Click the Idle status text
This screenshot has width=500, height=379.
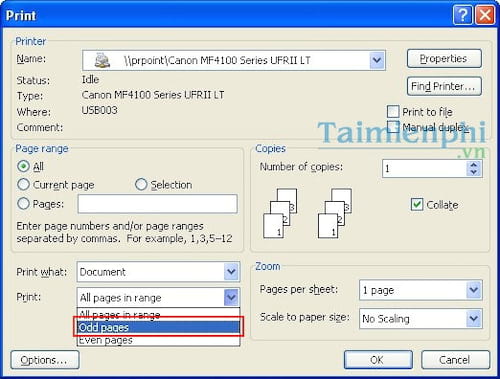click(90, 79)
